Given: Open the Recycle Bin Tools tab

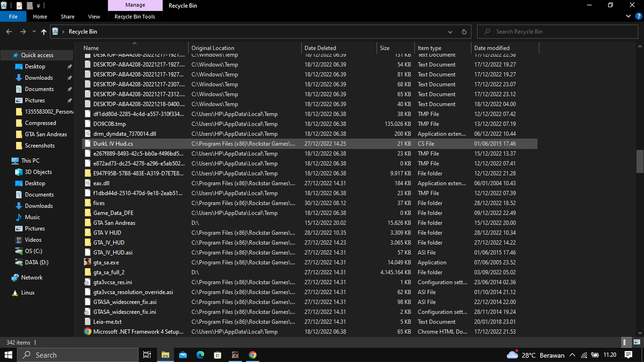Looking at the screenshot, I should click(135, 17).
